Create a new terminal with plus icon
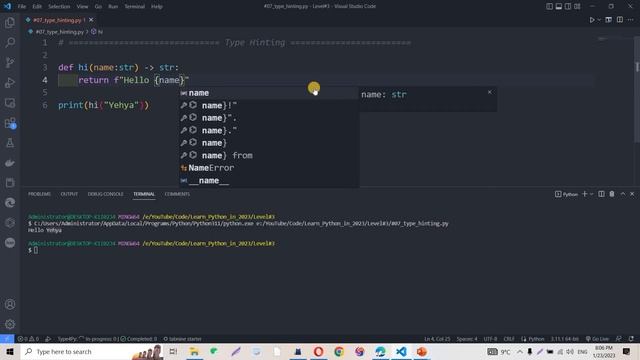The width and height of the screenshot is (640, 360). tap(584, 194)
